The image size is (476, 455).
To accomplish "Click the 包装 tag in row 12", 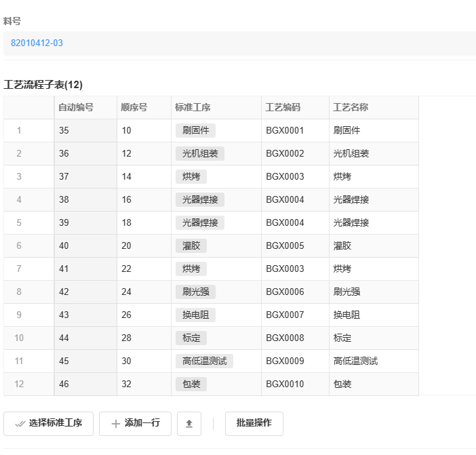I will tap(191, 384).
